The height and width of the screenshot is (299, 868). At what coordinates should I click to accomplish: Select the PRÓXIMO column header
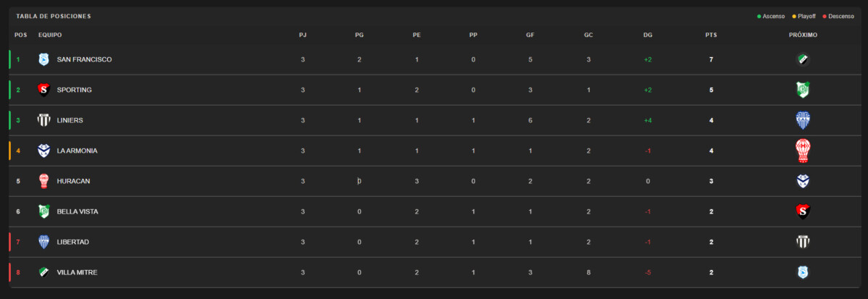click(803, 35)
